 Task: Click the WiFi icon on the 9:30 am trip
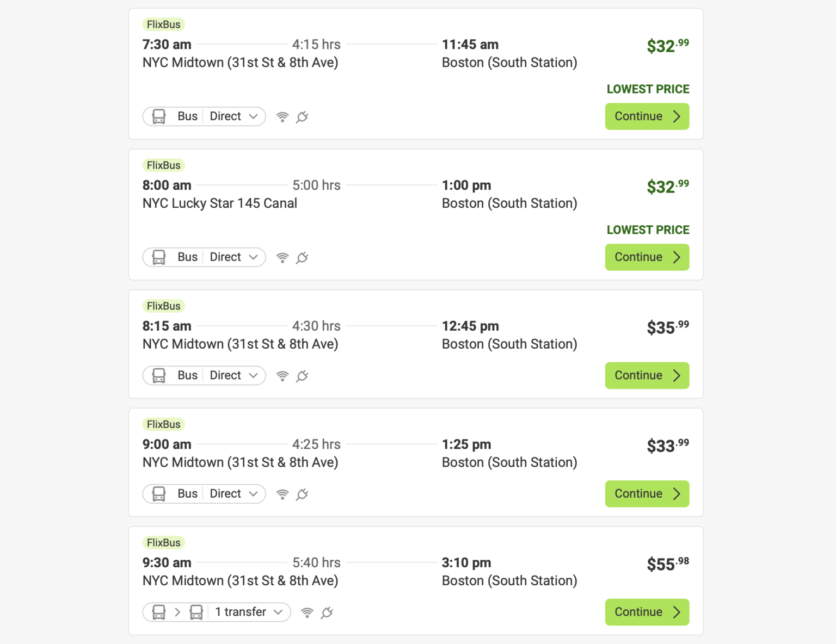tap(307, 612)
